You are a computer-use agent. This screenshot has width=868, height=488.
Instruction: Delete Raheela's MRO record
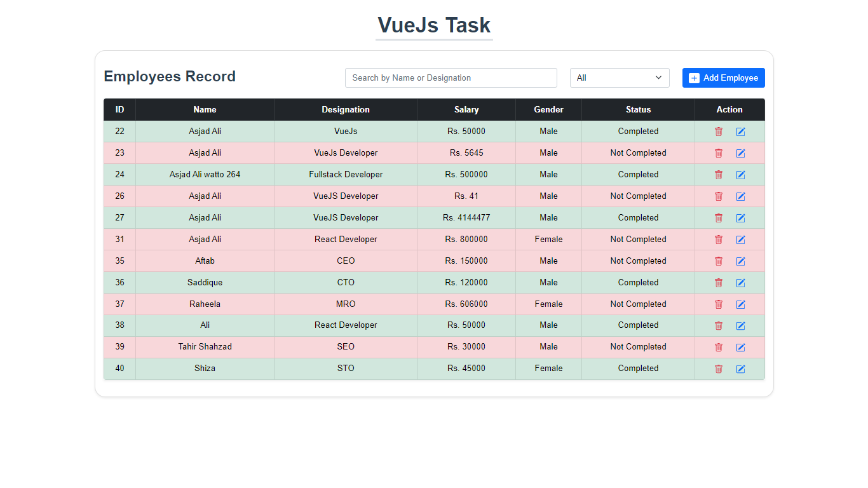point(718,304)
